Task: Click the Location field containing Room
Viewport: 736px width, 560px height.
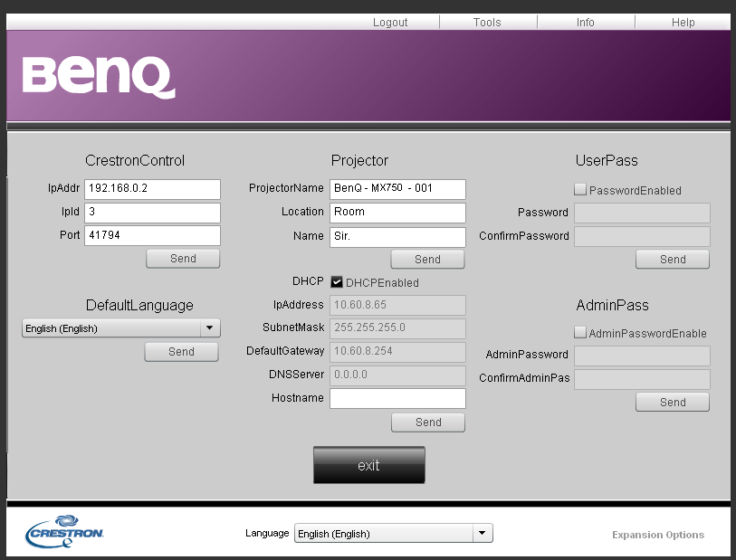Action: (x=397, y=213)
